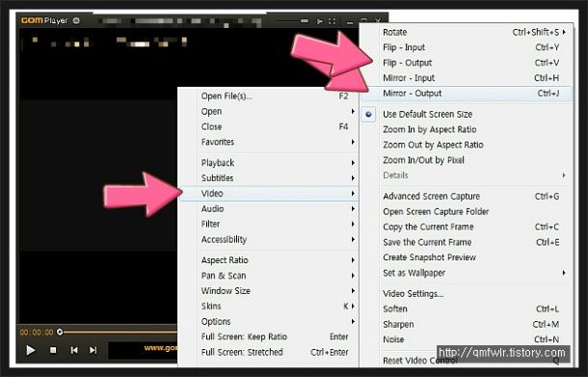Select Full Screen: Keep Ratio
This screenshot has height=377, width=588.
point(269,337)
